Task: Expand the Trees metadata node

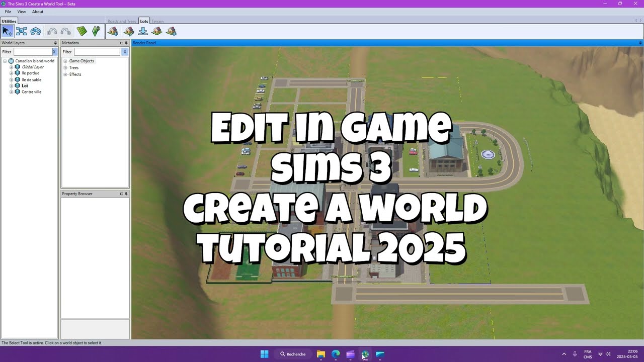Action: tap(65, 67)
